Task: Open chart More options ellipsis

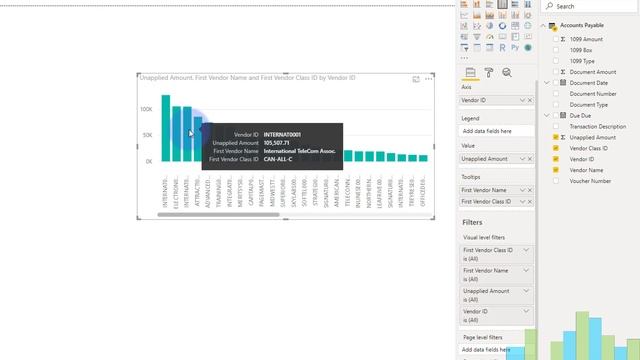Action: 428,79
